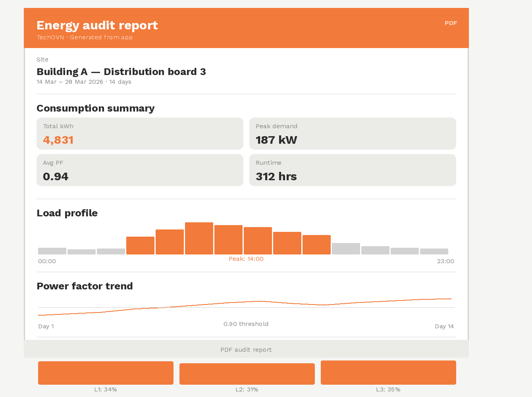Toggle the L2 phase bar
The width and height of the screenshot is (532, 397).
[247, 374]
